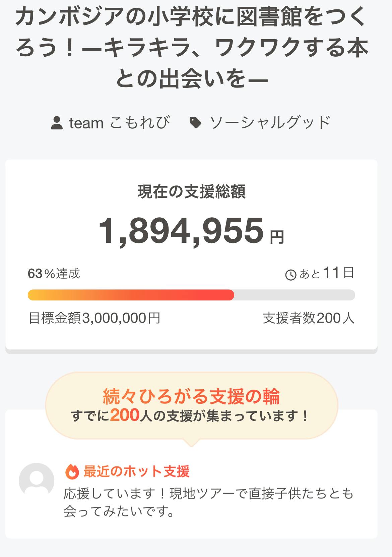Click the tag icon before ソーシャルグッド
392x557 pixels.
click(195, 123)
